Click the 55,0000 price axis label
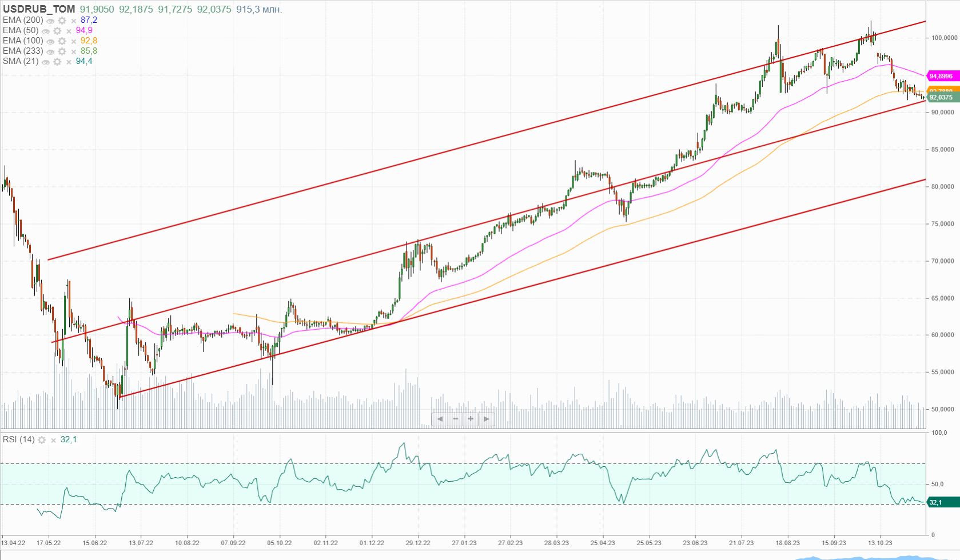960x560 pixels. [x=942, y=373]
